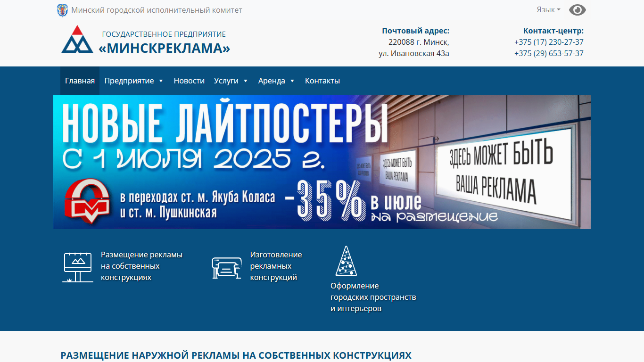Click the ГОСУДАРСТВЕННОЕ ПРЕДПРИЯТИЕ text
Screen dimensions: 644x362
(x=164, y=34)
